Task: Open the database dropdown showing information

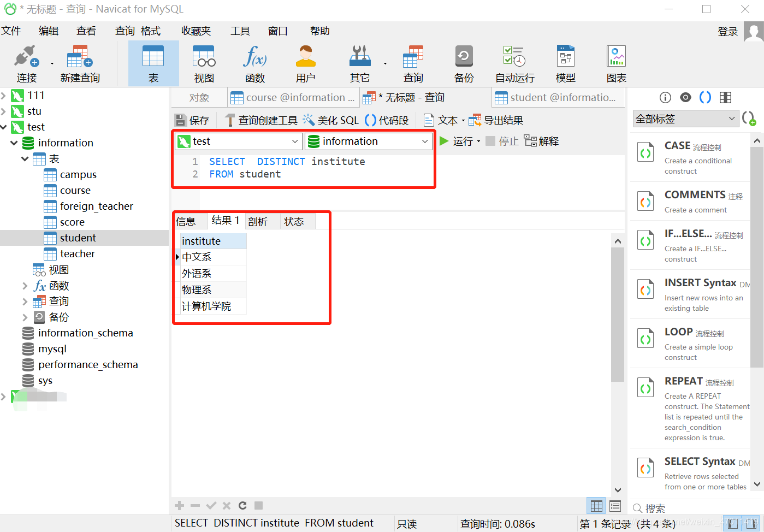Action: pyautogui.click(x=369, y=141)
